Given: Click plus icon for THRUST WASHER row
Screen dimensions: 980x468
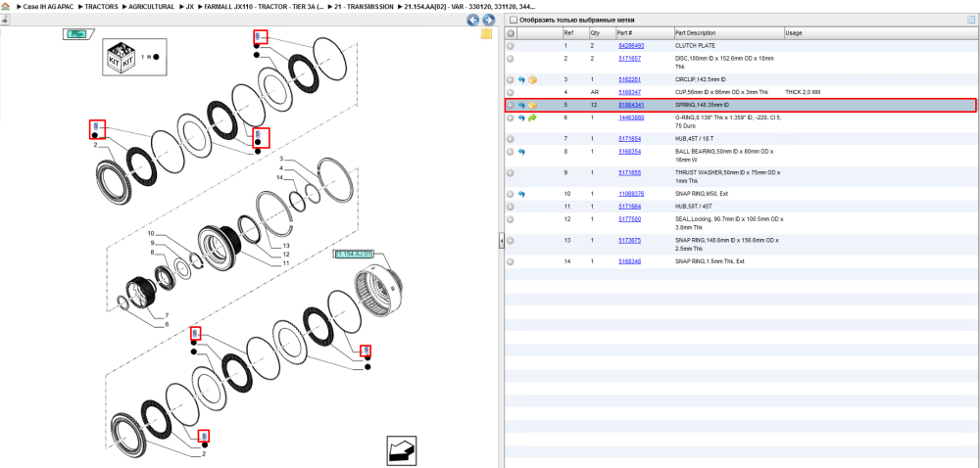Looking at the screenshot, I should [510, 173].
